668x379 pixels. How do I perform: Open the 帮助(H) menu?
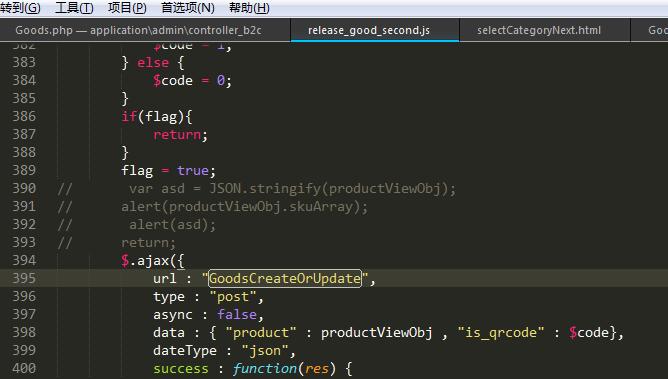pos(249,8)
